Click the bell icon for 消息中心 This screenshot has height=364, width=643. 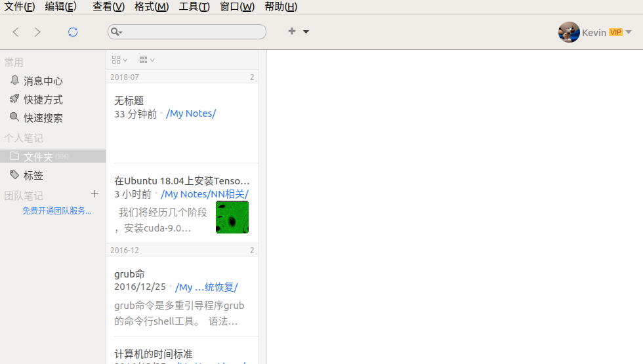click(x=14, y=80)
